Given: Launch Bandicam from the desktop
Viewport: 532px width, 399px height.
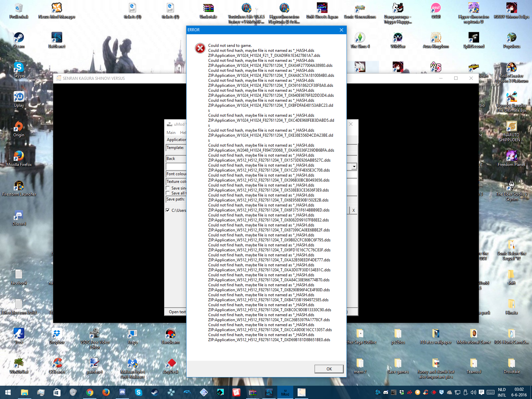Looking at the screenshot, I should pos(170,334).
